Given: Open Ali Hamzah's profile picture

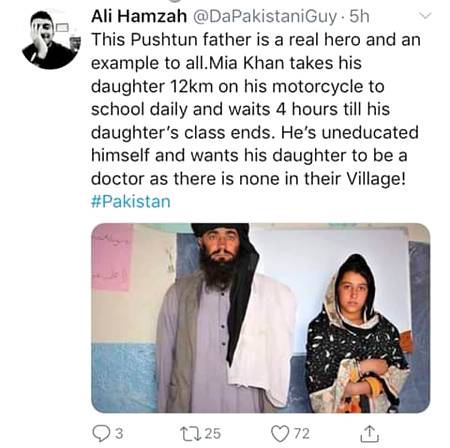Looking at the screenshot, I should point(51,40).
